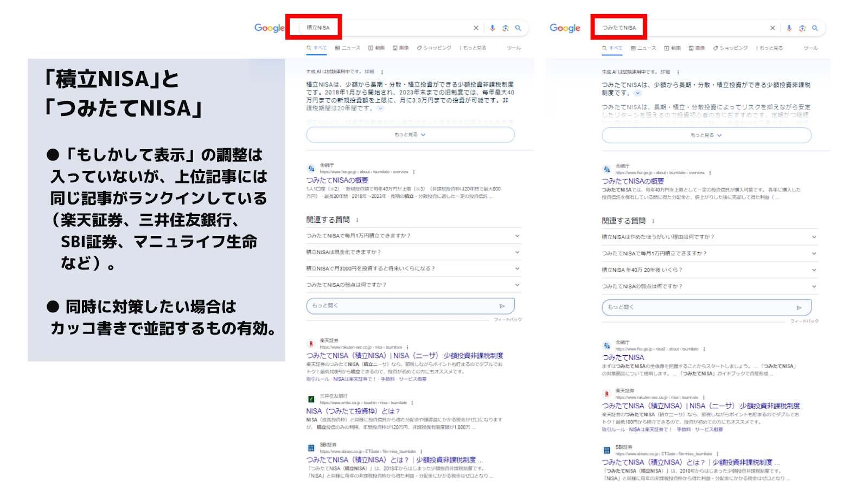Open 楽天証券 つみたてNISA result in left results
Image resolution: width=868 pixels, height=488 pixels.
point(405,356)
